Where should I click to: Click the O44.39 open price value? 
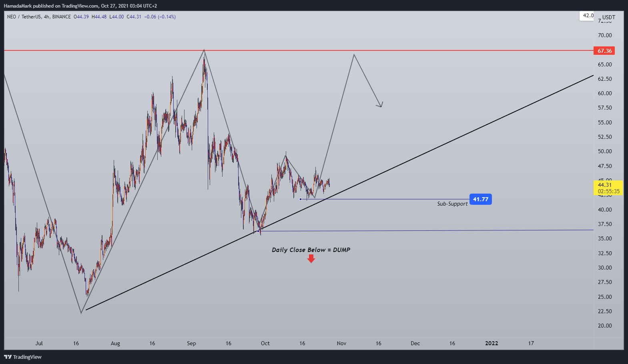pos(81,17)
